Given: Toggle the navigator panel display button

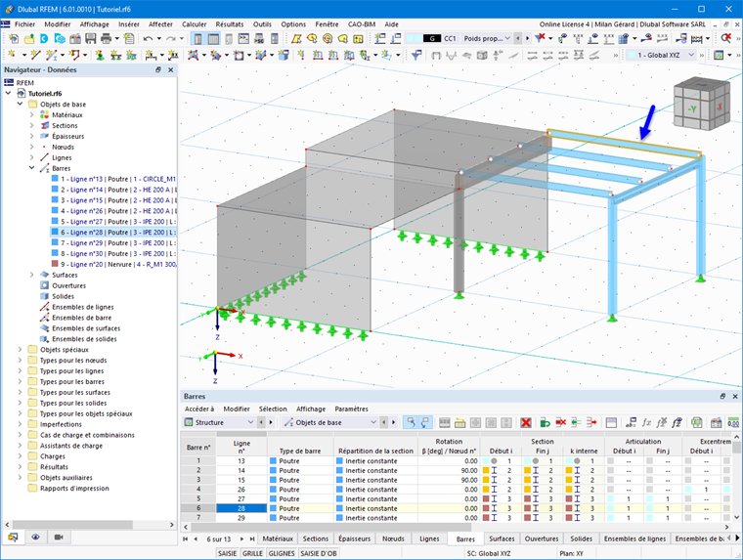Looking at the screenshot, I should (198, 38).
